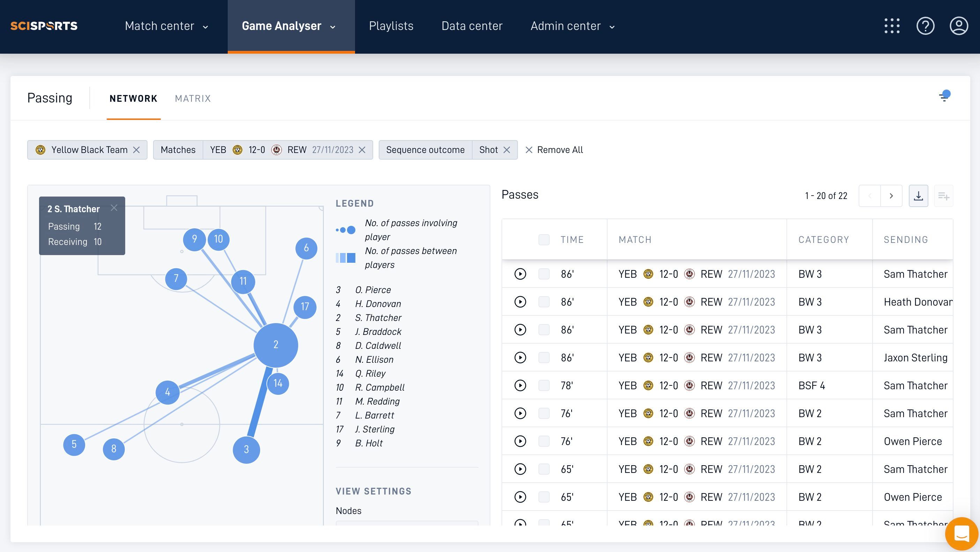The height and width of the screenshot is (552, 980).
Task: Check the 86' Jaxon Sterling row
Action: pyautogui.click(x=544, y=357)
